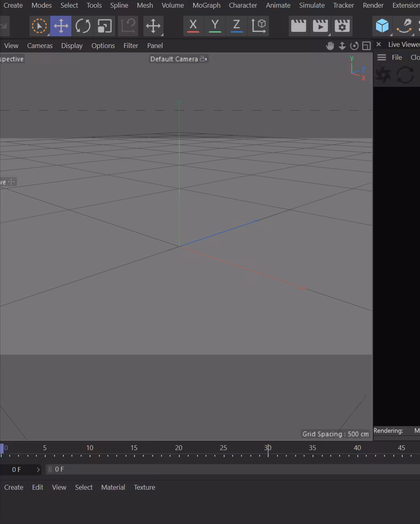Open Live Viewer hamburger menu
Image resolution: width=420 pixels, height=524 pixels.
pos(382,57)
